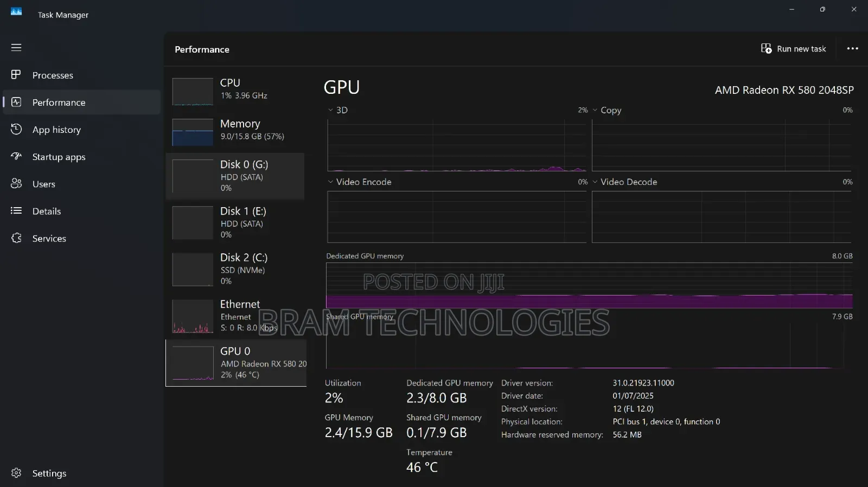
Task: Click Run new task button
Action: coord(793,49)
